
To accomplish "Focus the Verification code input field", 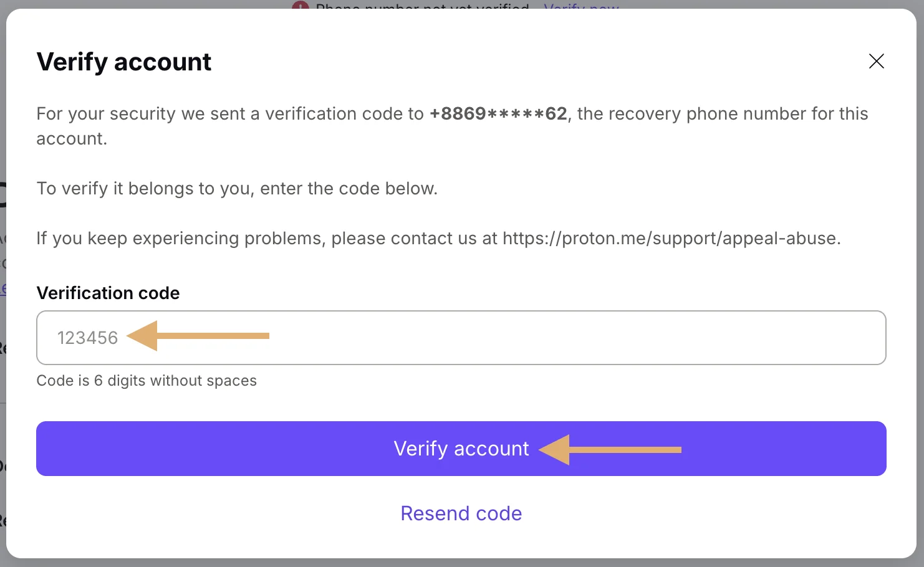I will (461, 338).
